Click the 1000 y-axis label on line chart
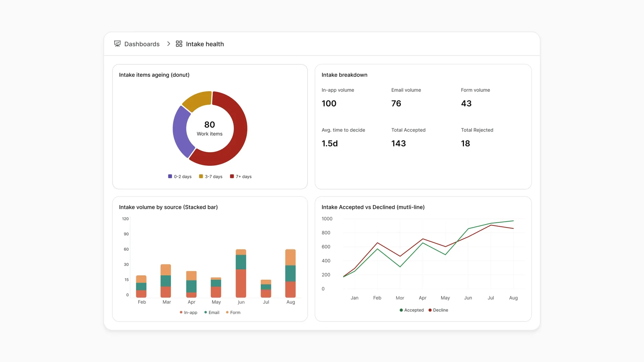644x362 pixels. click(x=327, y=219)
